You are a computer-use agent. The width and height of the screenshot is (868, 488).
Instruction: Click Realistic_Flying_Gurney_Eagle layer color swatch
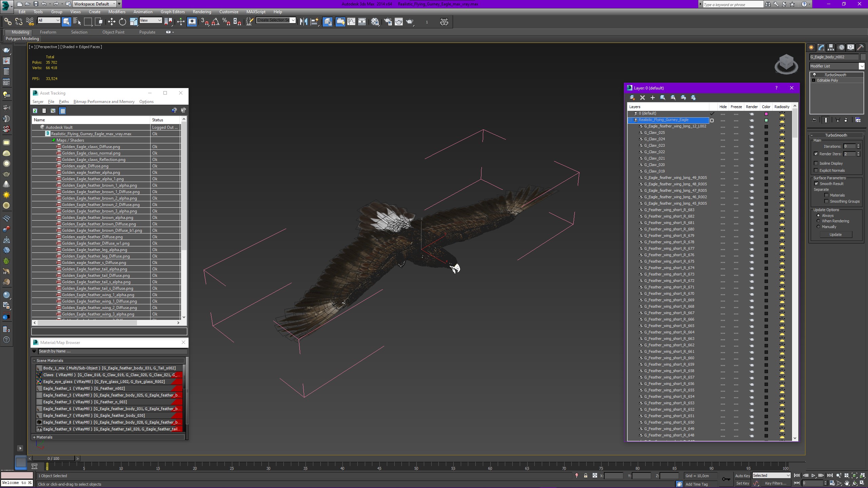click(766, 120)
